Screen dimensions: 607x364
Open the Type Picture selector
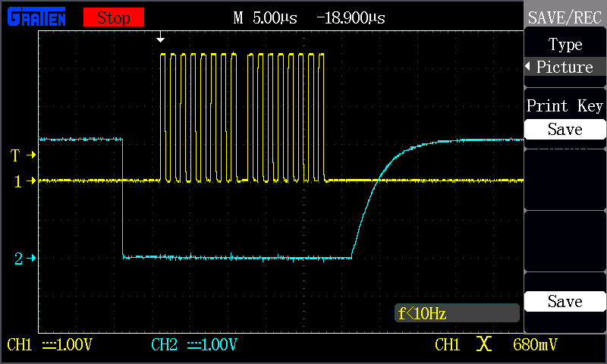coord(565,56)
